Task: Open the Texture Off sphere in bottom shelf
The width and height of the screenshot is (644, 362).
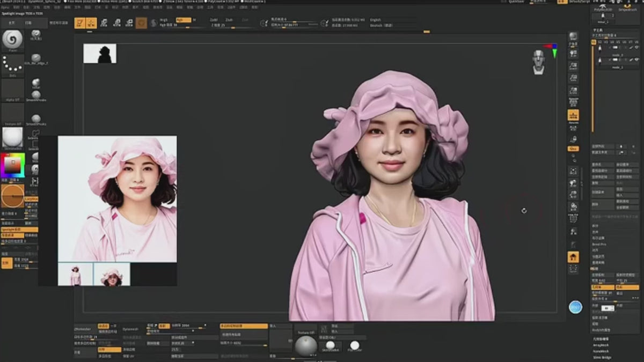Action: (306, 345)
